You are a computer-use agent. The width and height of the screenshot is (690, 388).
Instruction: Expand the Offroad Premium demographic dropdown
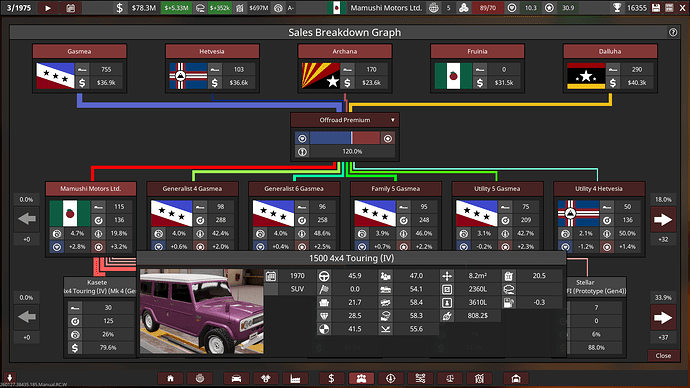click(393, 120)
